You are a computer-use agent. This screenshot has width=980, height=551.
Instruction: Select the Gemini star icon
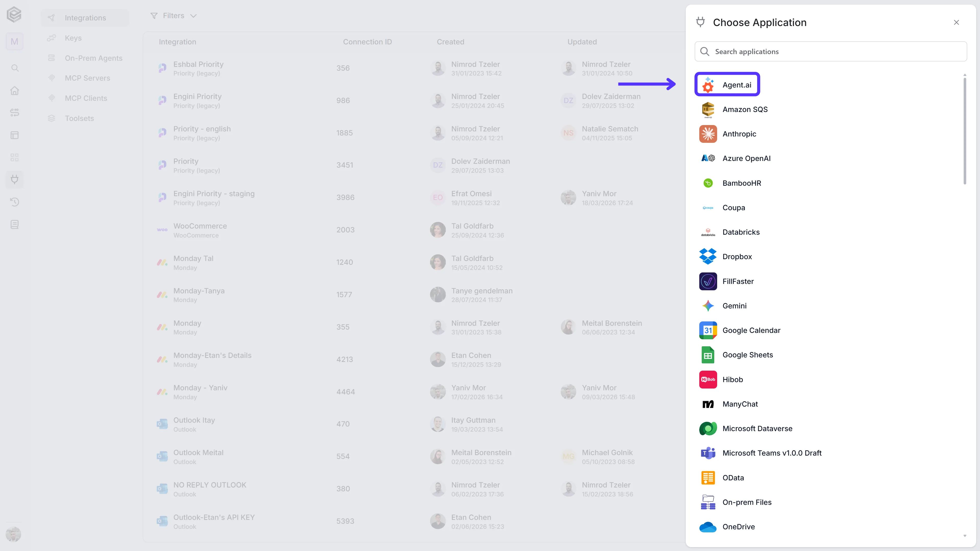tap(708, 306)
